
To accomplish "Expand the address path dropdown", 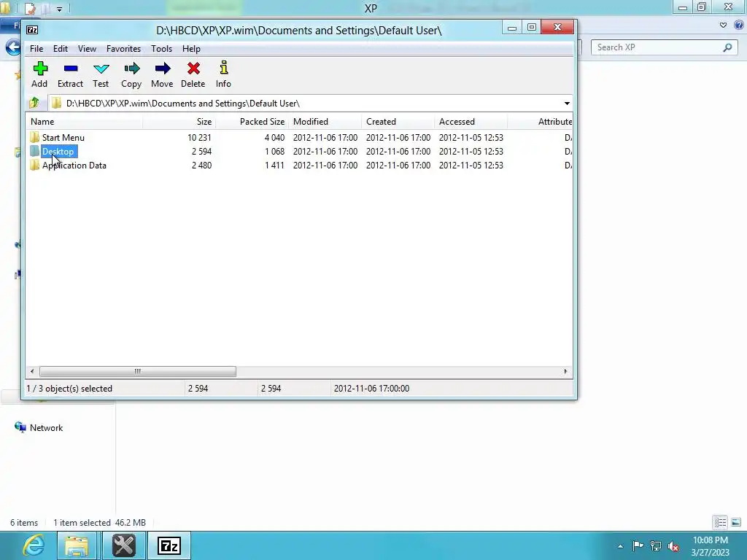I will 567,104.
